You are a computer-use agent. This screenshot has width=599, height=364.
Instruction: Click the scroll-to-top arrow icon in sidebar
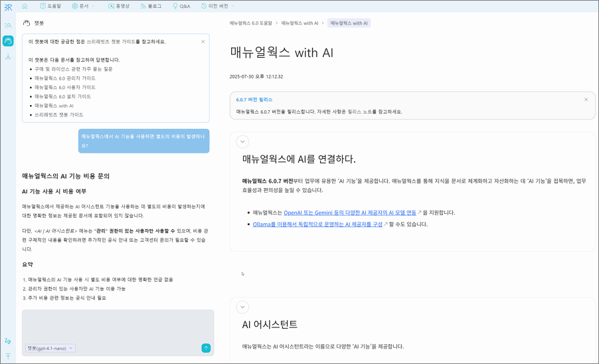(8, 356)
